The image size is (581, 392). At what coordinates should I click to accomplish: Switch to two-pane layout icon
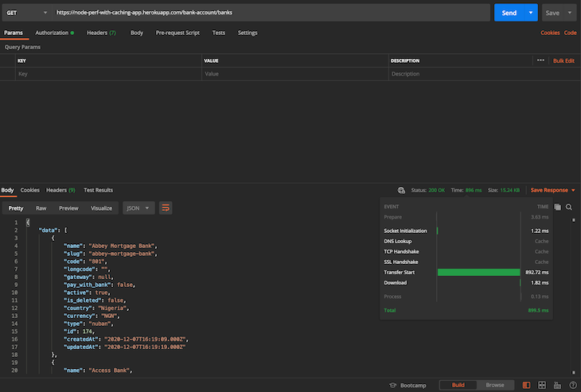pos(542,386)
